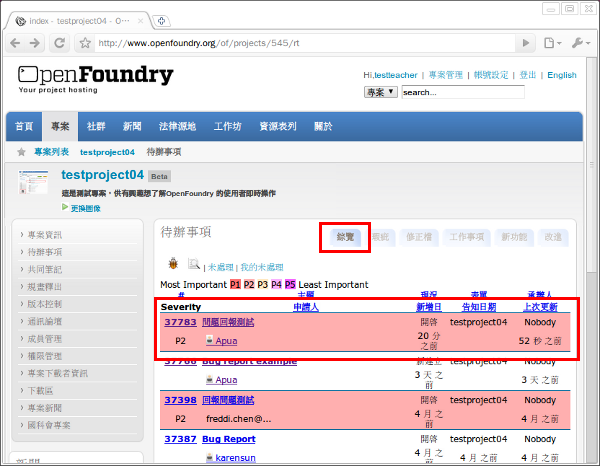Click 專案列表 breadcrumb link
Image resolution: width=600 pixels, height=466 pixels.
point(51,152)
